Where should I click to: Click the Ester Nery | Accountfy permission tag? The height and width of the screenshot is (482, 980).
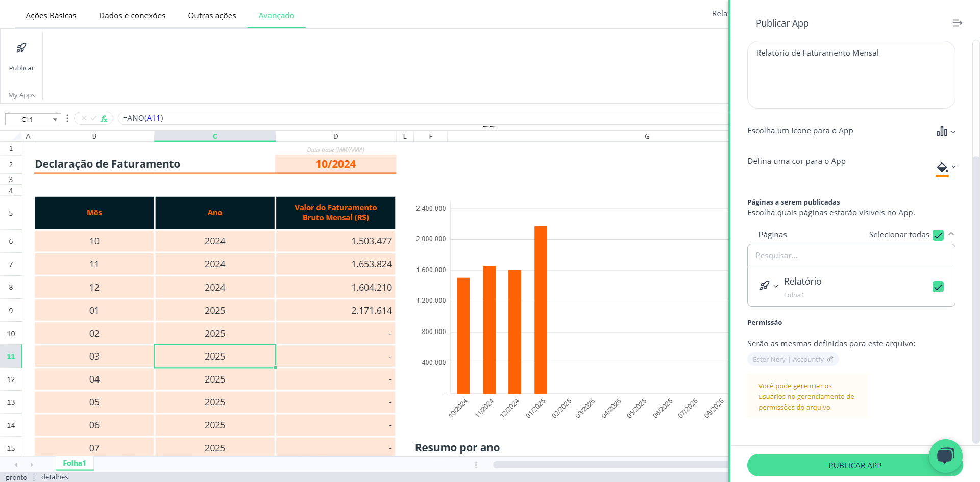(793, 359)
